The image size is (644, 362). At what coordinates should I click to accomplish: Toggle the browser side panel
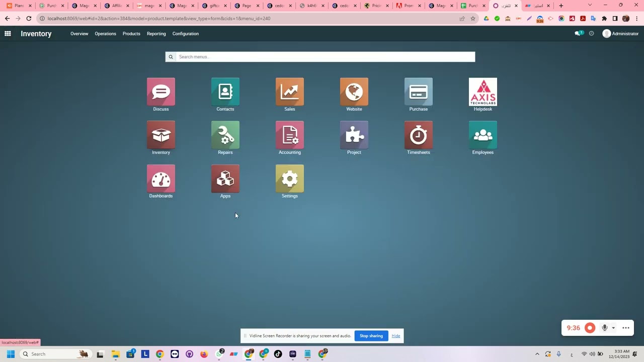point(615,19)
